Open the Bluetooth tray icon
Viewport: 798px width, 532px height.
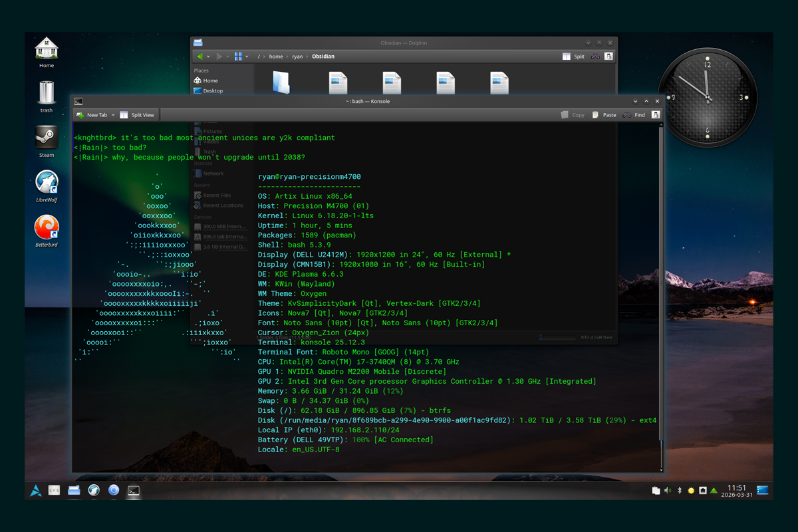pyautogui.click(x=679, y=491)
